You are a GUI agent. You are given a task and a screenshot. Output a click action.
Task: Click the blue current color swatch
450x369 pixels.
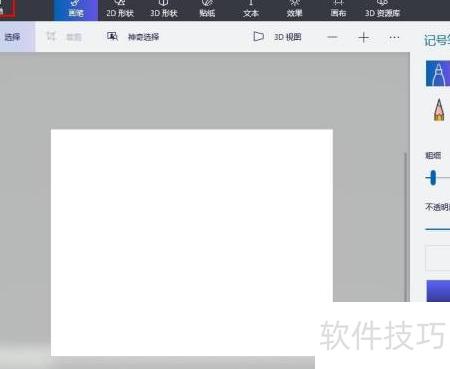438,291
